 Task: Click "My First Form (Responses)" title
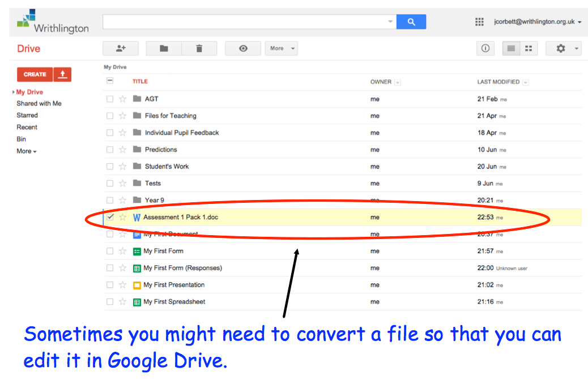[182, 268]
